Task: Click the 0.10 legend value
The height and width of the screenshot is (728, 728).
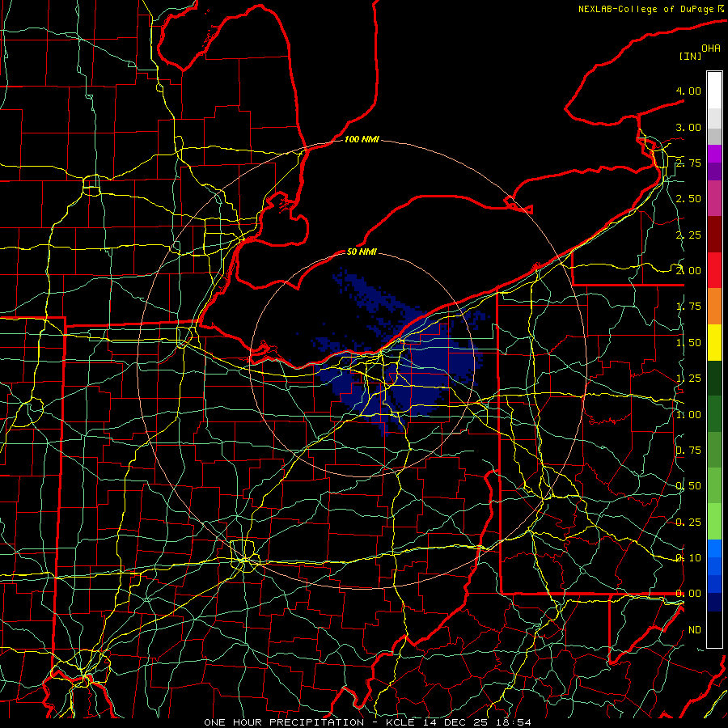Action: point(688,558)
